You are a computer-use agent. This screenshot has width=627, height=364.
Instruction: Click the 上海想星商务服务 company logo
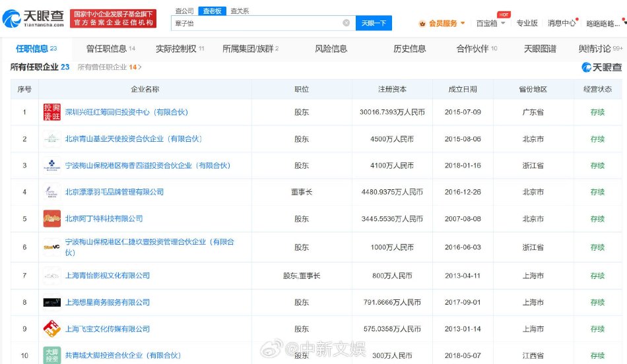click(51, 302)
